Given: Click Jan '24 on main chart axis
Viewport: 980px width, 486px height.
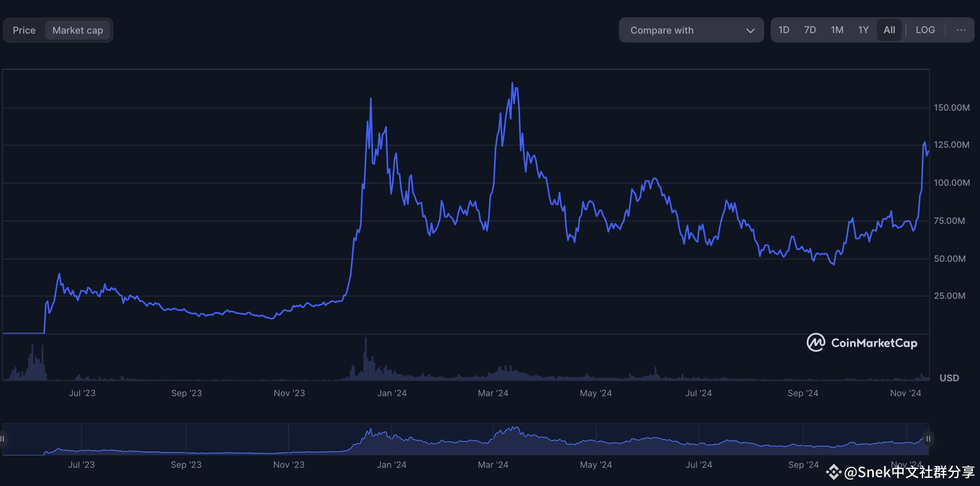Looking at the screenshot, I should point(392,393).
